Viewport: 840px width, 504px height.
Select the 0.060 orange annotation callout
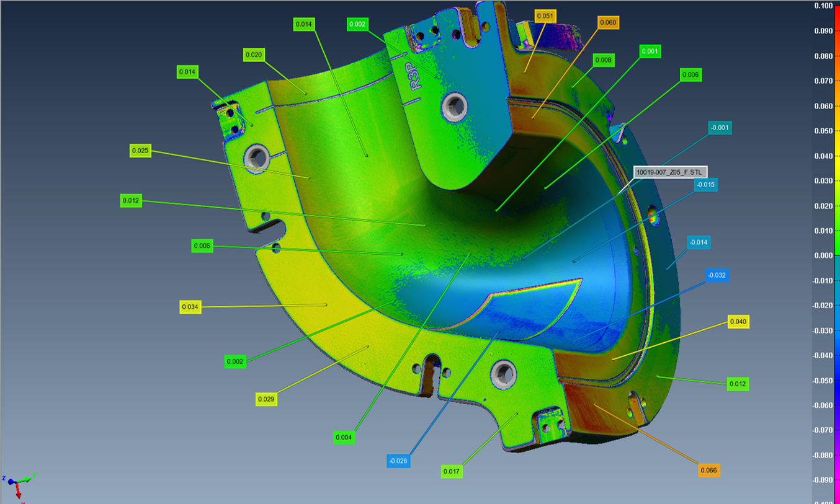(x=609, y=22)
